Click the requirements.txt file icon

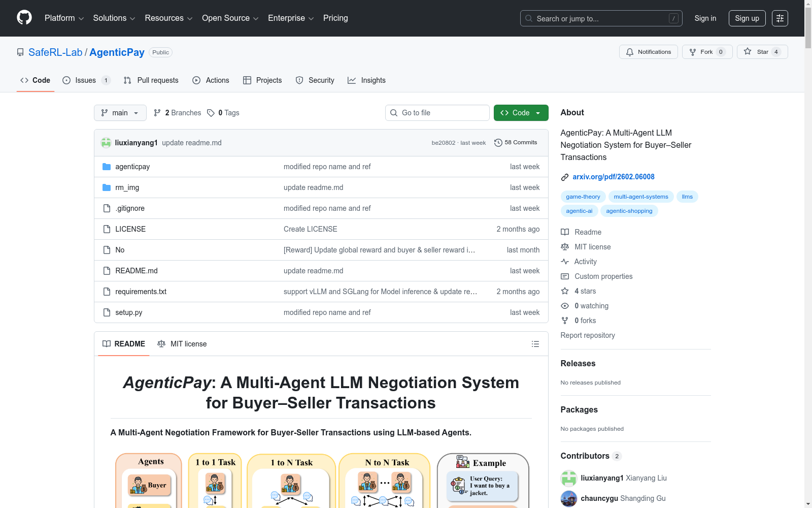point(107,292)
